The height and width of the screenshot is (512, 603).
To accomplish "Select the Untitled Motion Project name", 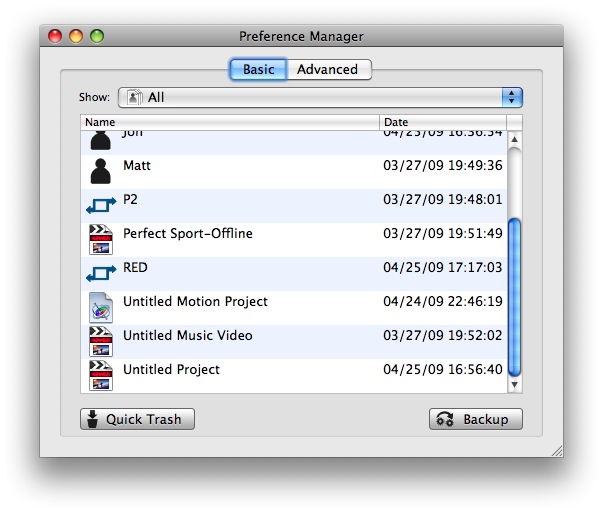I will pyautogui.click(x=195, y=302).
